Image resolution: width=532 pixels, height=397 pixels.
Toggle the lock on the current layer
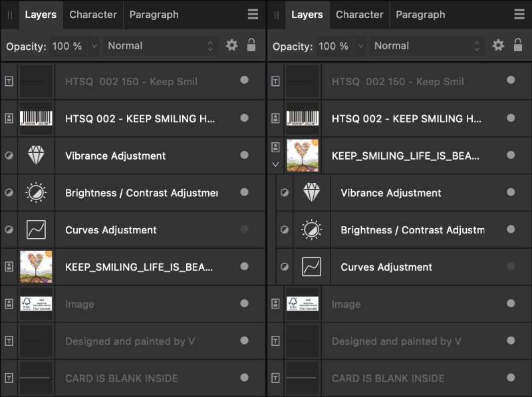[x=251, y=46]
